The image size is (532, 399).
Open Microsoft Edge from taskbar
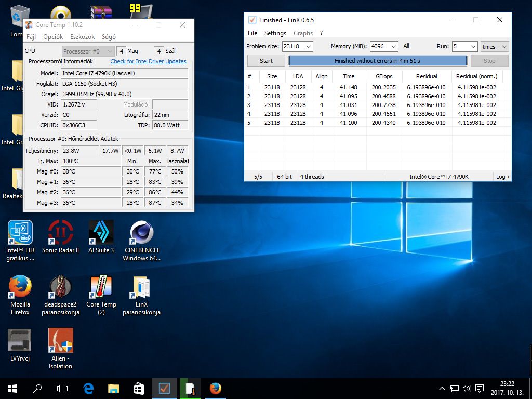coord(88,389)
